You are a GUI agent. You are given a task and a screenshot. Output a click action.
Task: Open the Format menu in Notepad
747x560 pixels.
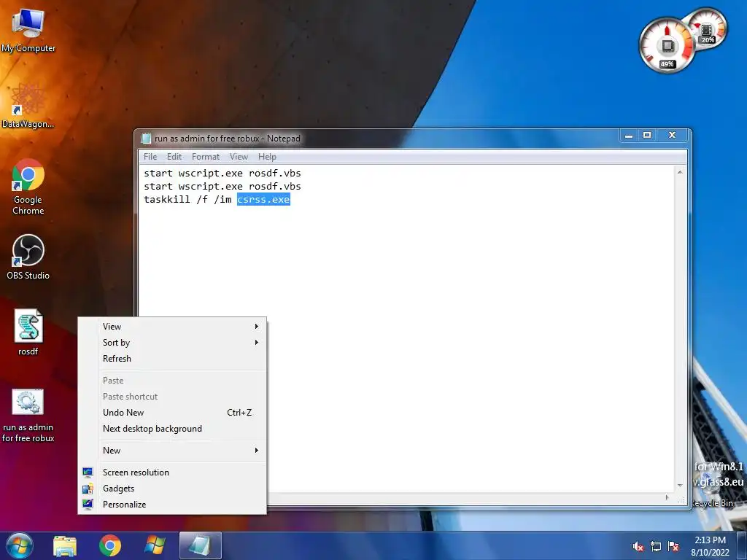205,157
